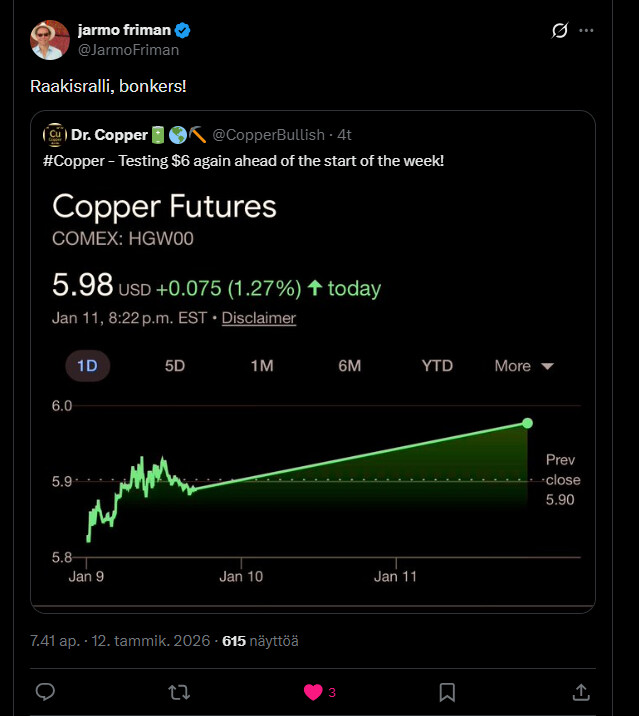Open the share post icon

[581, 692]
